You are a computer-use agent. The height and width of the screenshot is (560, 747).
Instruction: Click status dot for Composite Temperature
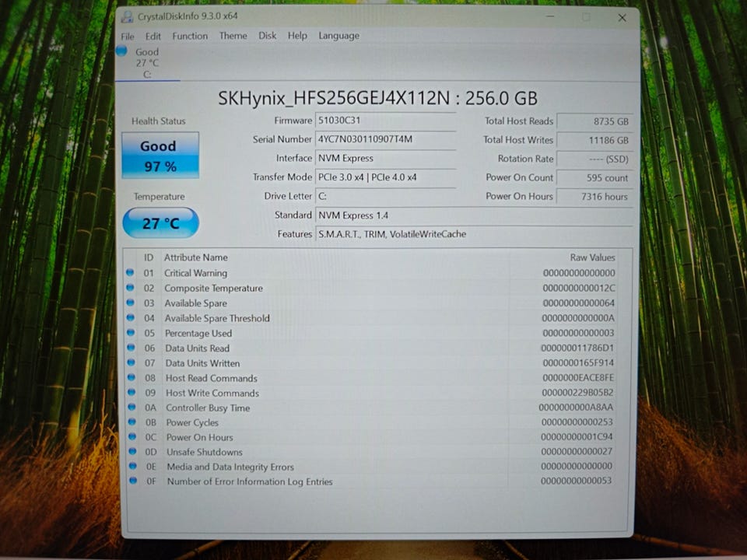pyautogui.click(x=130, y=288)
